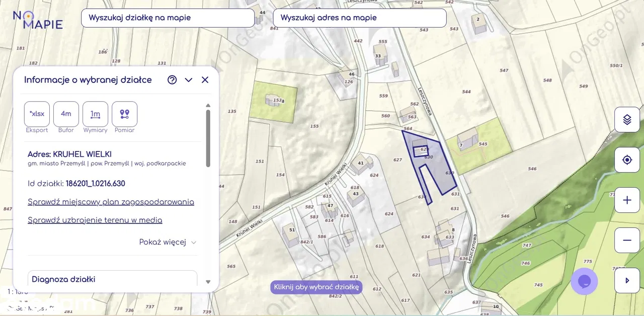644x316 pixels.
Task: Zoom in with the plus button
Action: click(x=627, y=200)
